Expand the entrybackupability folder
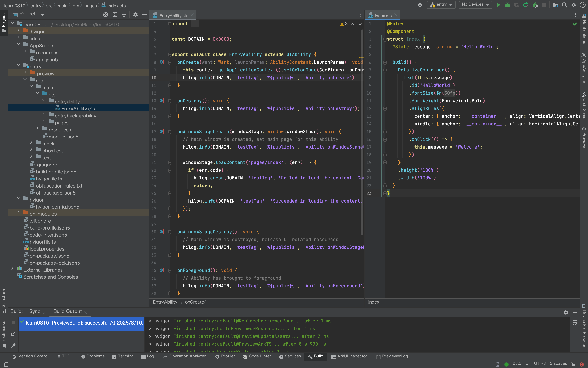 tap(44, 114)
